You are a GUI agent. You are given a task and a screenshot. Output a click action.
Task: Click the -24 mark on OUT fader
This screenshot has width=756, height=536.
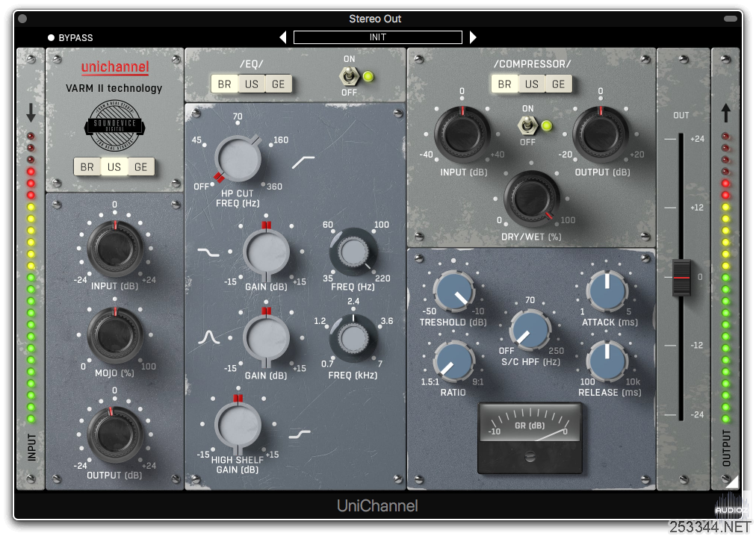[697, 414]
